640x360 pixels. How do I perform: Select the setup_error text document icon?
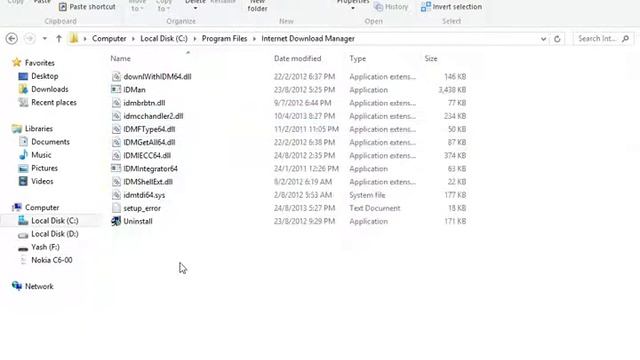(x=116, y=208)
